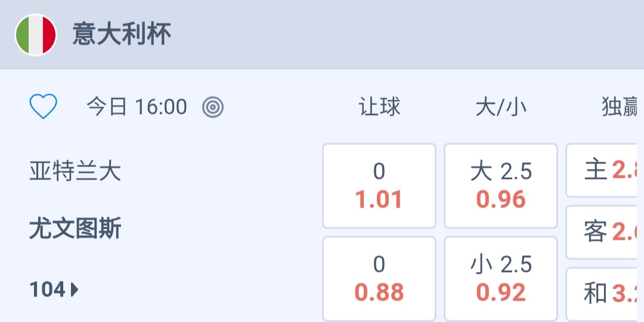Screen dimensions: 644x322
Task: Select the 主 home win odds
Action: (605, 171)
